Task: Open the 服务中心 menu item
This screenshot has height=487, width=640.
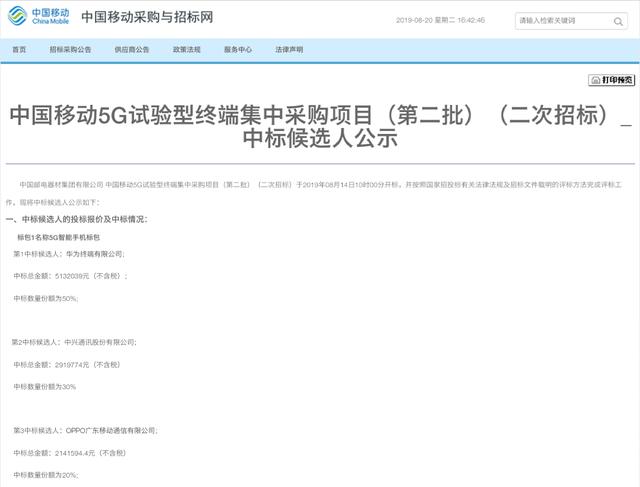Action: [x=238, y=50]
